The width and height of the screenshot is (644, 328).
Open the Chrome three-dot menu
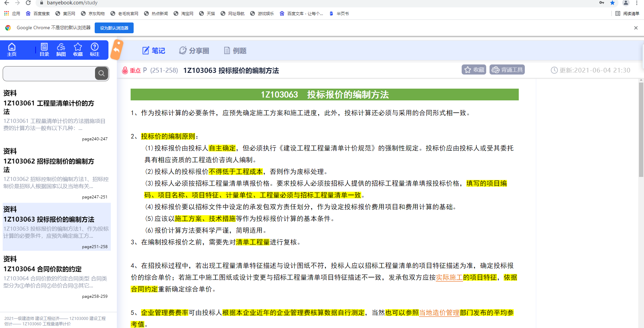click(x=637, y=3)
